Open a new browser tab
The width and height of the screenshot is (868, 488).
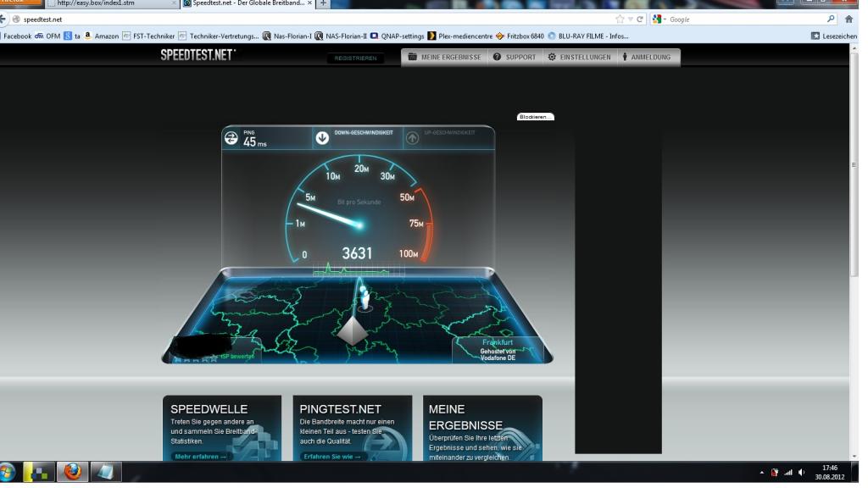point(323,3)
